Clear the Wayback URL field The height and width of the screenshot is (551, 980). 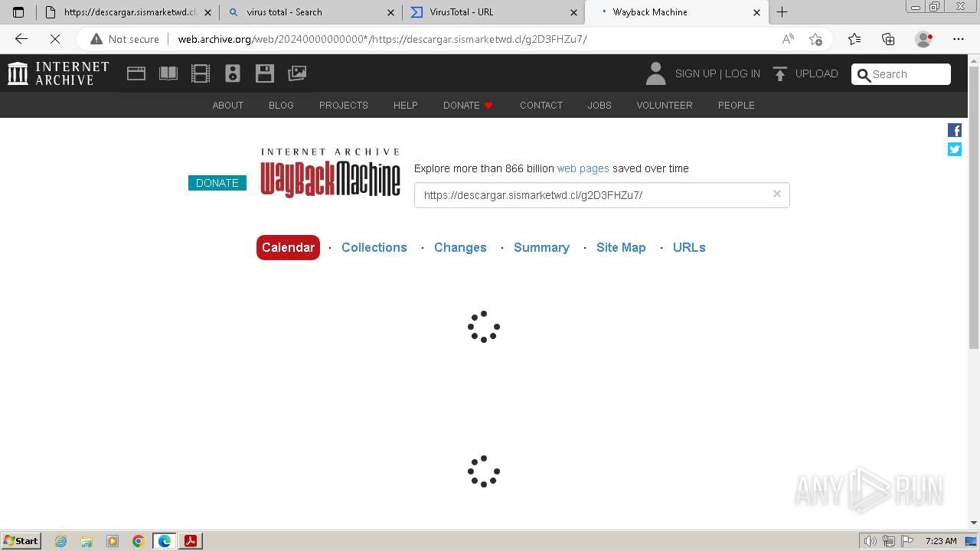click(x=776, y=194)
